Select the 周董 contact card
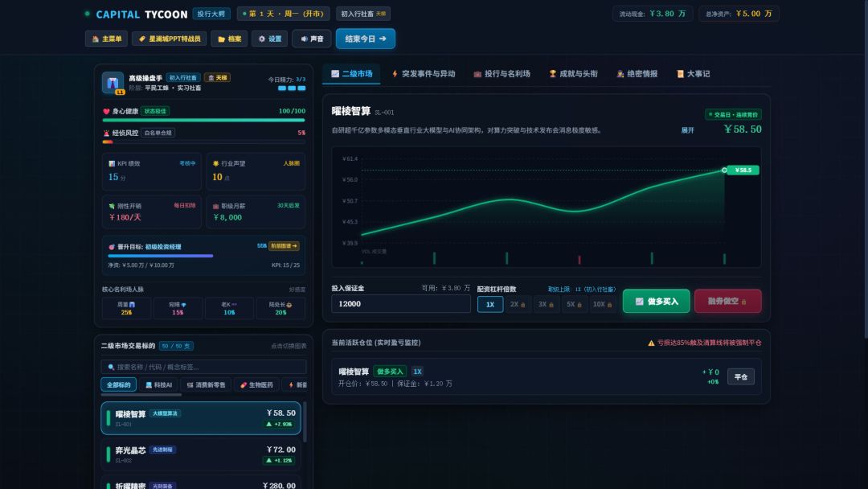The width and height of the screenshot is (868, 489). click(x=126, y=309)
